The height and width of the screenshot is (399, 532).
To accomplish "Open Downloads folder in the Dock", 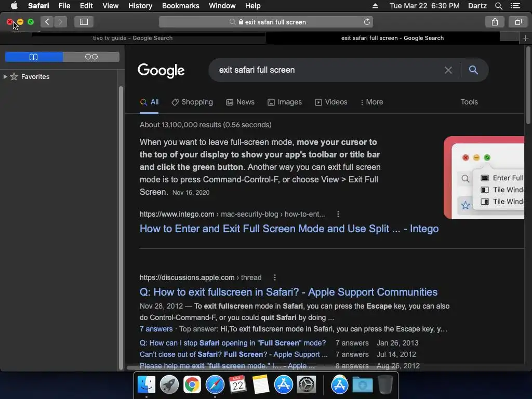I will (x=362, y=385).
